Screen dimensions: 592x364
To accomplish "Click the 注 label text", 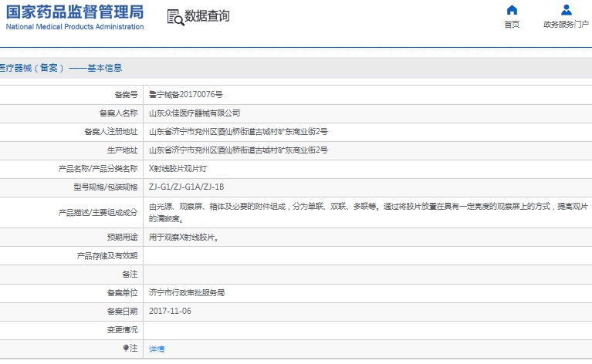I will 134,348.
